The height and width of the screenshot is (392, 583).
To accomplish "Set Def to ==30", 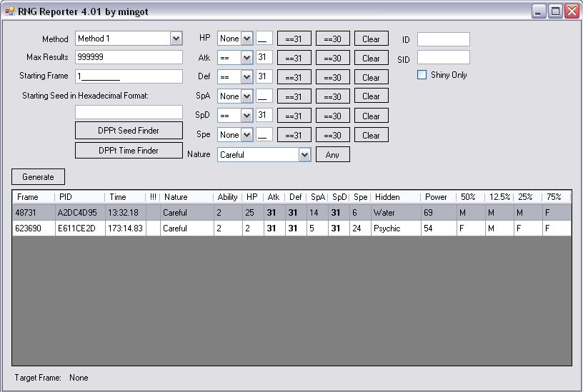I will coord(333,77).
